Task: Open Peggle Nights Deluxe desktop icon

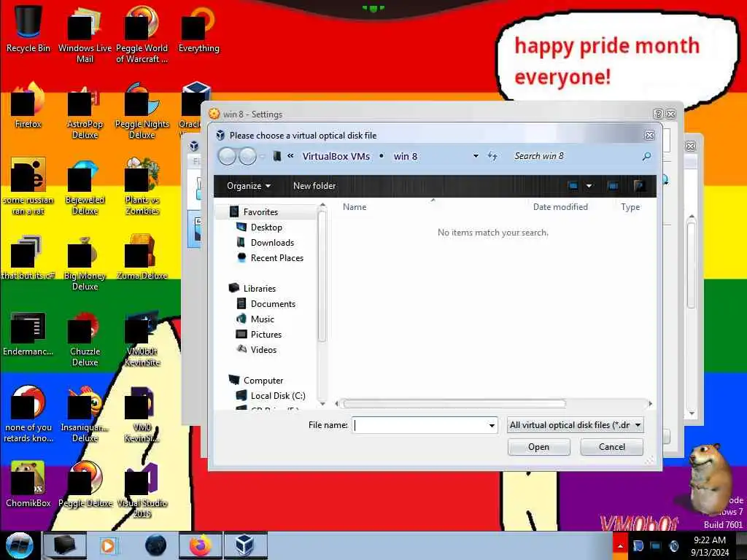Action: 142,111
